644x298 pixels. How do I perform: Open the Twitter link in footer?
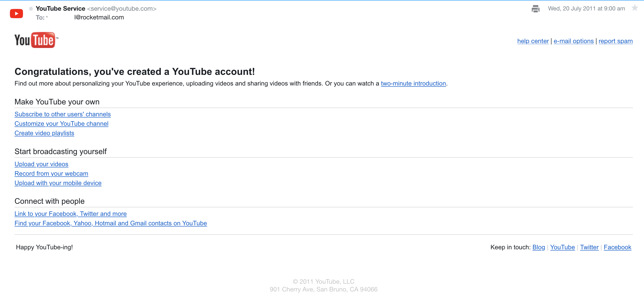point(589,247)
